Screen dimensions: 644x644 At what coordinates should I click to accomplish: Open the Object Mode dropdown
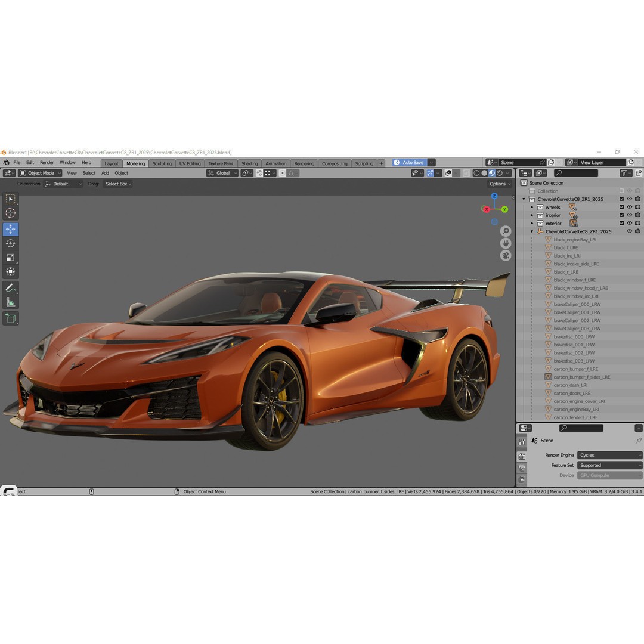41,173
